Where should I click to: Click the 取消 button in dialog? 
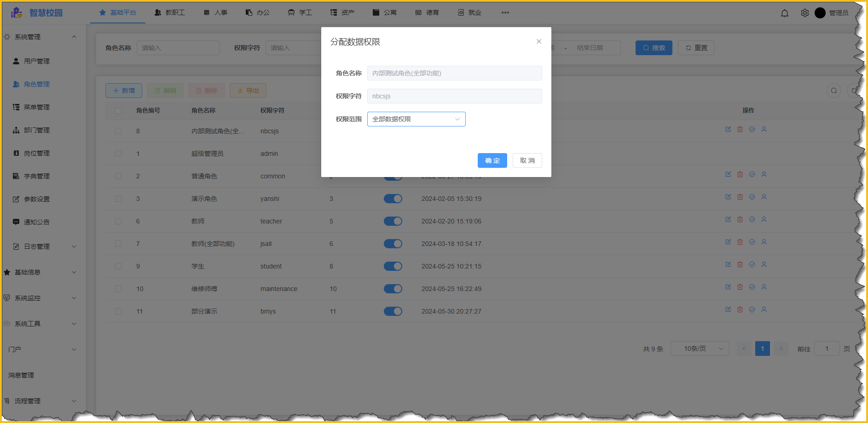tap(527, 160)
